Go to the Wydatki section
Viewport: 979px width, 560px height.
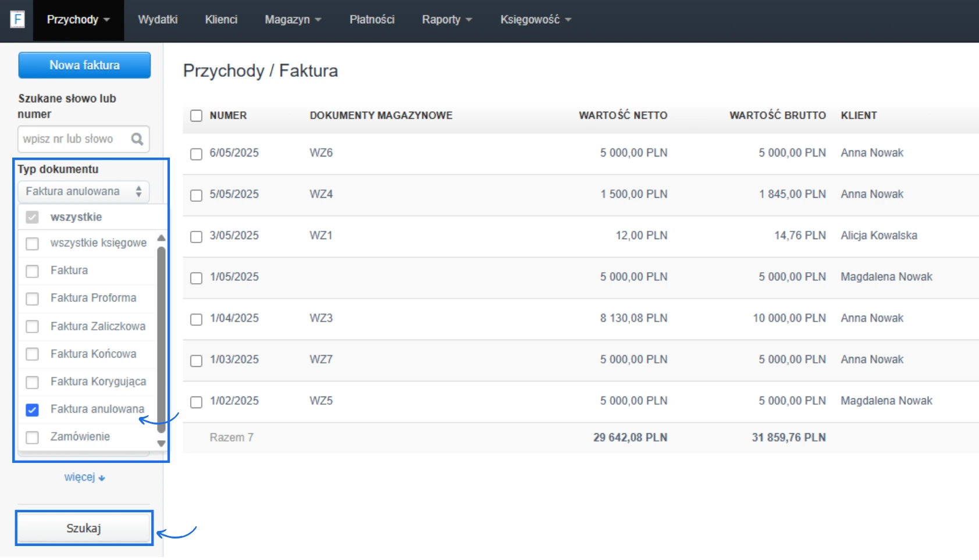[x=158, y=20]
